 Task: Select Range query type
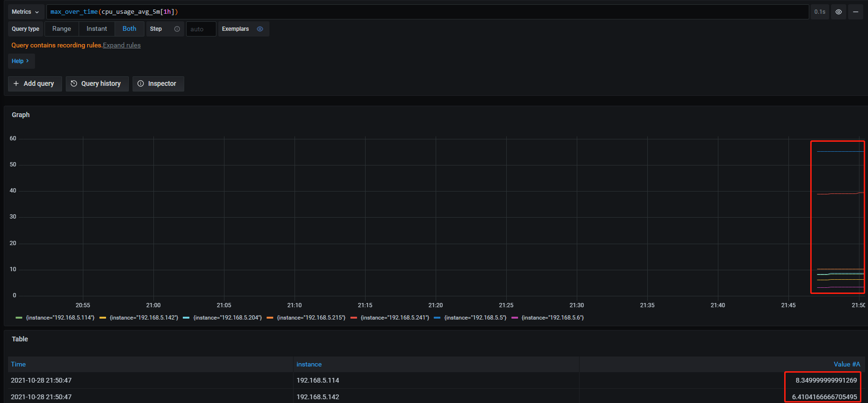pos(62,29)
